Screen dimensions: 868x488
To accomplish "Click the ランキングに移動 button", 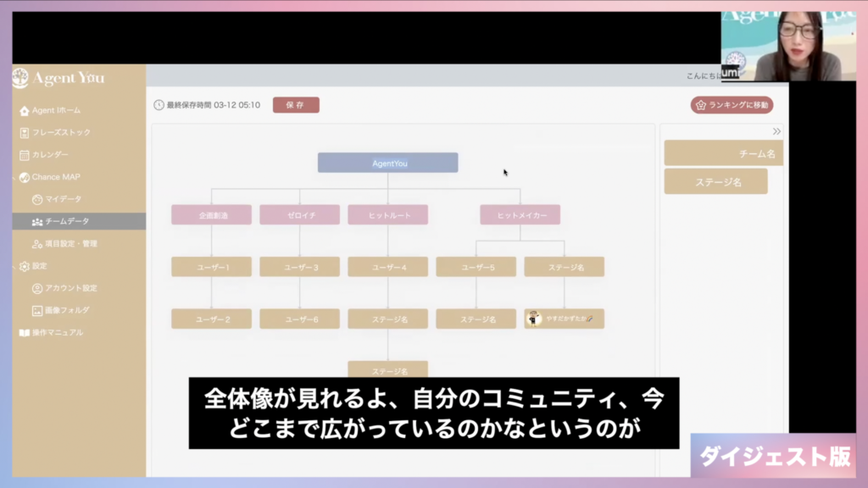I will (x=732, y=105).
